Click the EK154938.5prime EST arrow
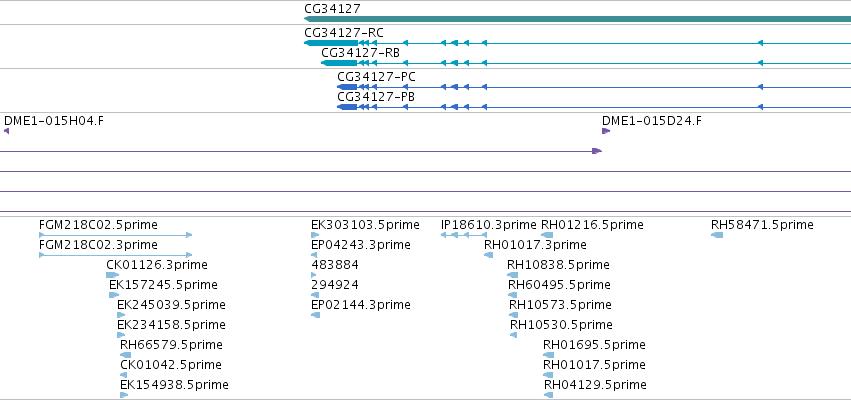Screen dimensions: 851x400 click(x=124, y=395)
